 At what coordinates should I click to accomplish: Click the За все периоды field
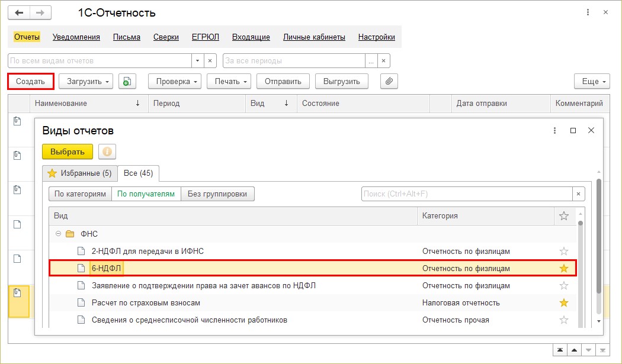click(x=294, y=60)
